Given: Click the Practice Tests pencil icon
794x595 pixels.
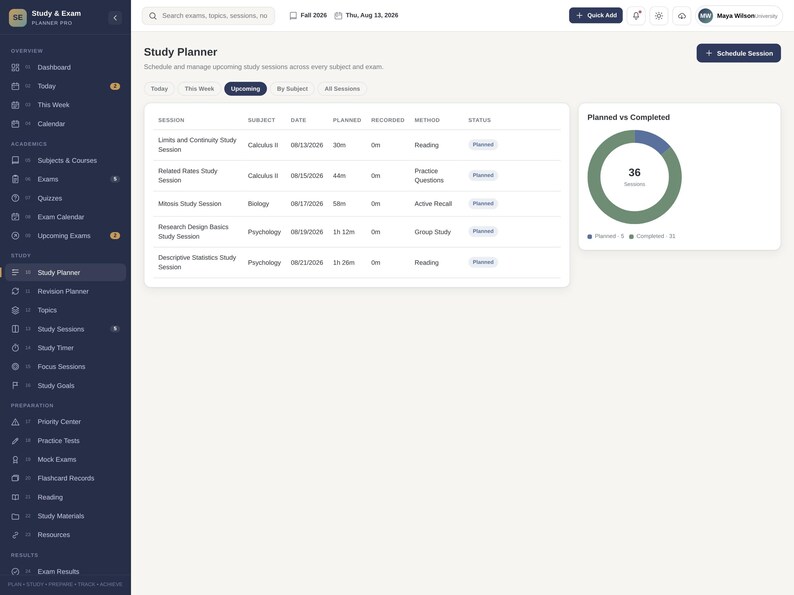Looking at the screenshot, I should click(15, 441).
